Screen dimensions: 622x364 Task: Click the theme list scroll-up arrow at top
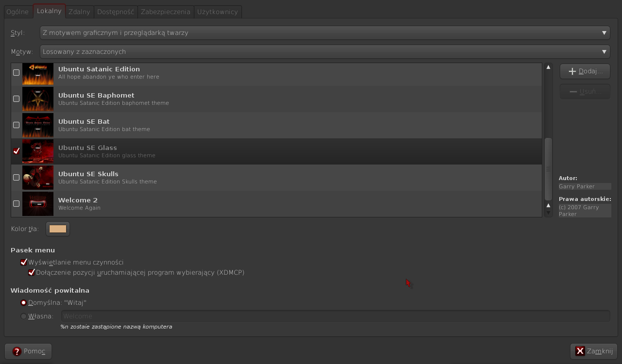[x=548, y=67]
